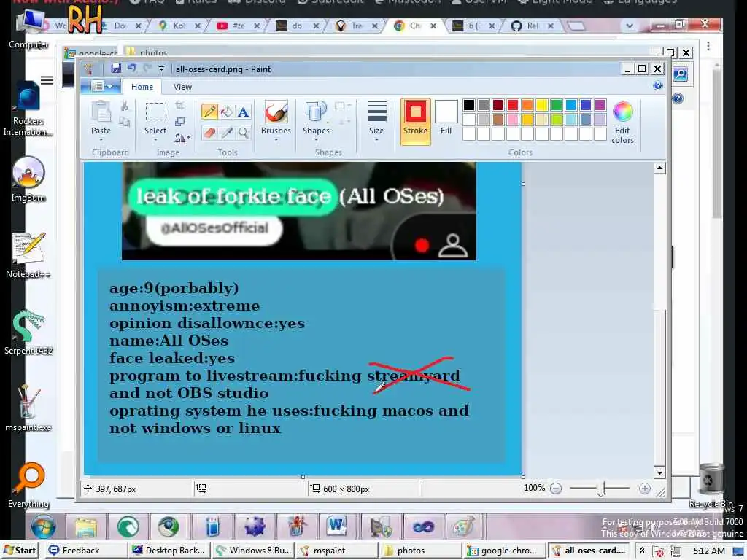Viewport: 747px width, 560px height.
Task: Expand the Shapes dropdown arrow
Action: pyautogui.click(x=316, y=140)
